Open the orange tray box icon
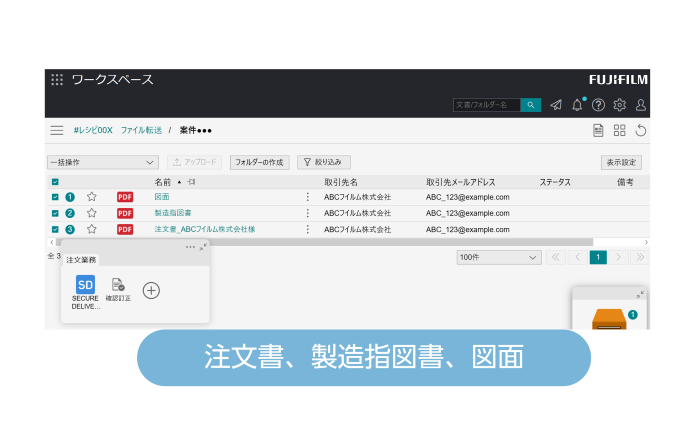 pyautogui.click(x=609, y=319)
